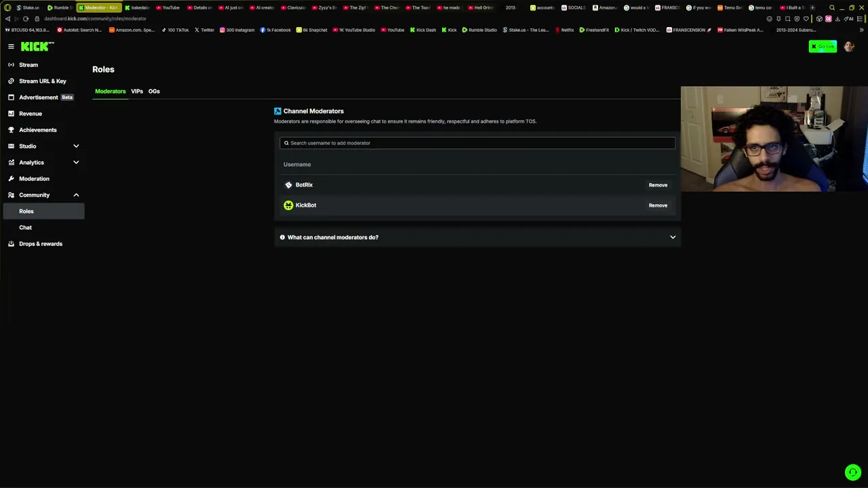
Task: Click the info icon beside moderators question
Action: pos(282,237)
